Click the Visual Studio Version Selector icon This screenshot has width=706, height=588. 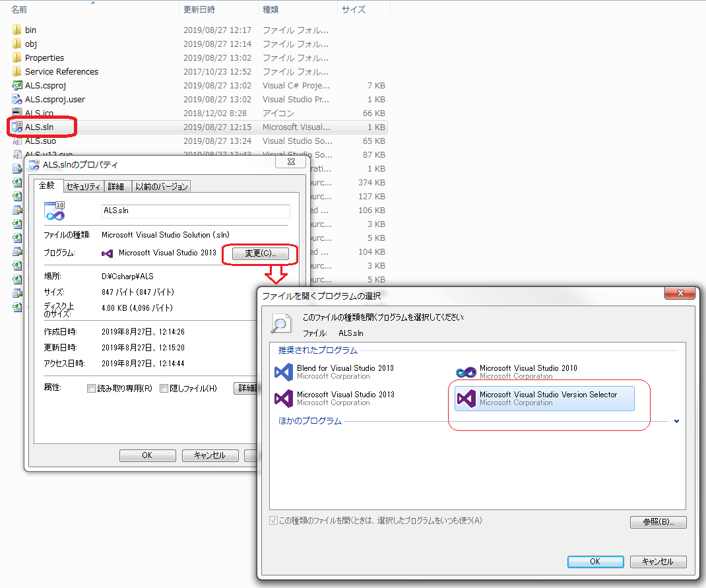point(466,399)
